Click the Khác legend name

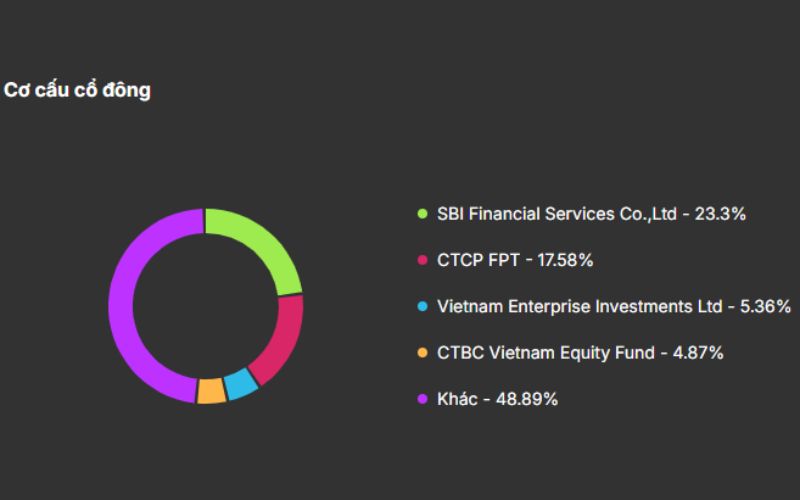(459, 399)
